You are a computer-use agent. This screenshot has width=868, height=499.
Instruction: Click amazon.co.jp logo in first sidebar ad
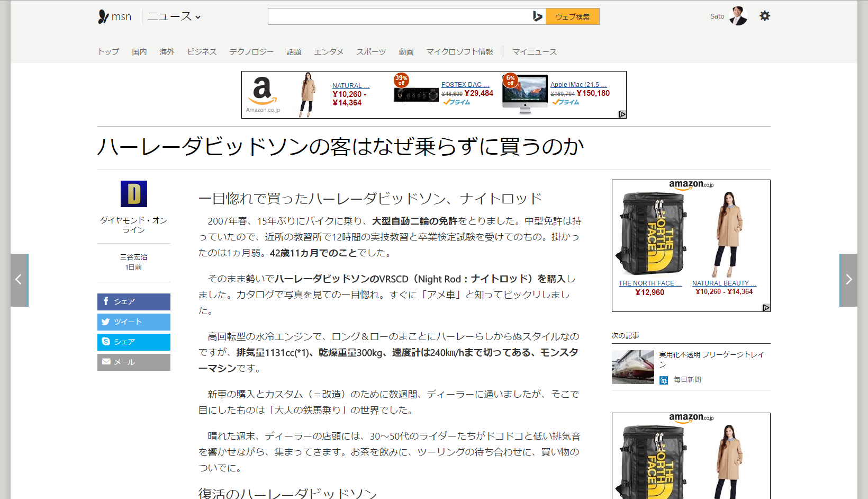[x=691, y=185]
